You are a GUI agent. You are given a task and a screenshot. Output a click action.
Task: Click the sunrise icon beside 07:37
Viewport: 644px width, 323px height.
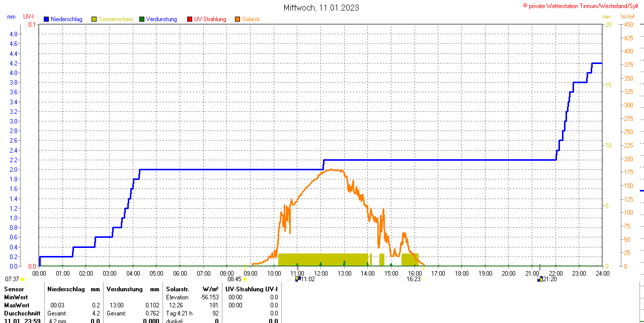pos(22,279)
